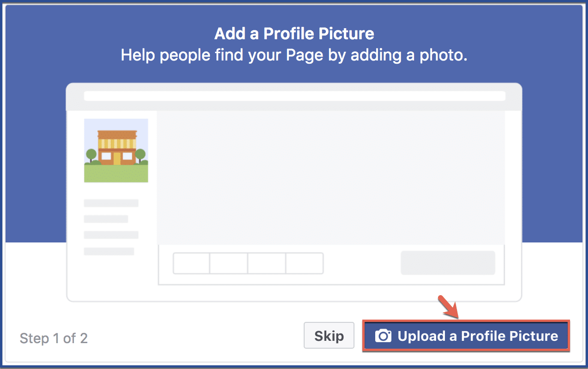This screenshot has width=588, height=369.
Task: Click the orange shop building in the illustration
Action: 117,147
